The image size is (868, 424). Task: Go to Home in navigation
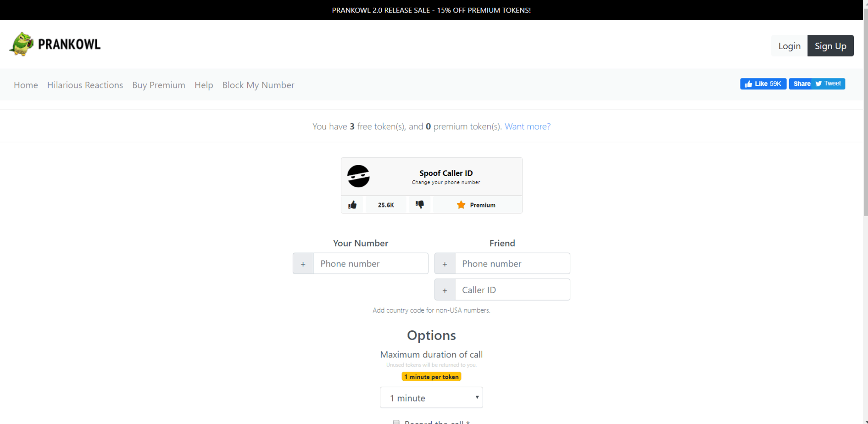coord(26,85)
